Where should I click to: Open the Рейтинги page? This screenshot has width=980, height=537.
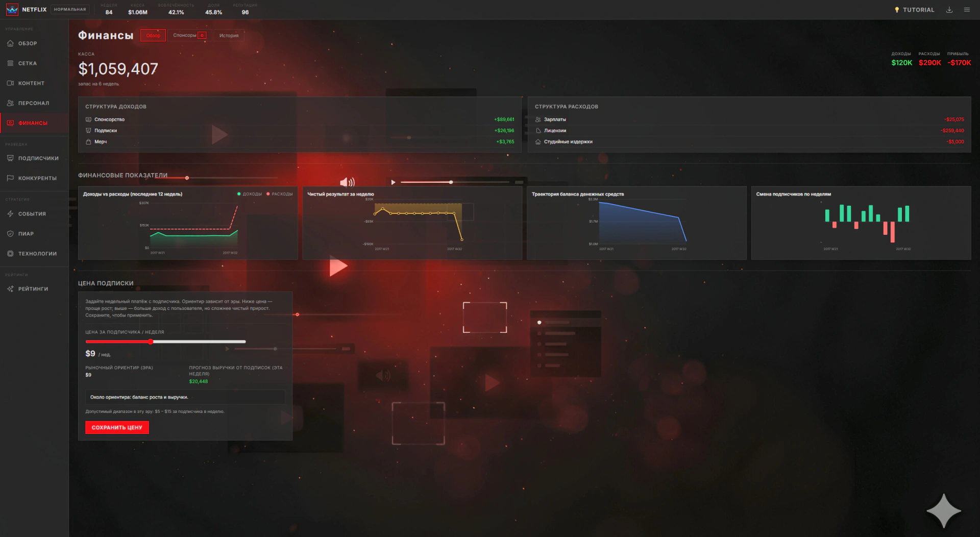pos(34,289)
